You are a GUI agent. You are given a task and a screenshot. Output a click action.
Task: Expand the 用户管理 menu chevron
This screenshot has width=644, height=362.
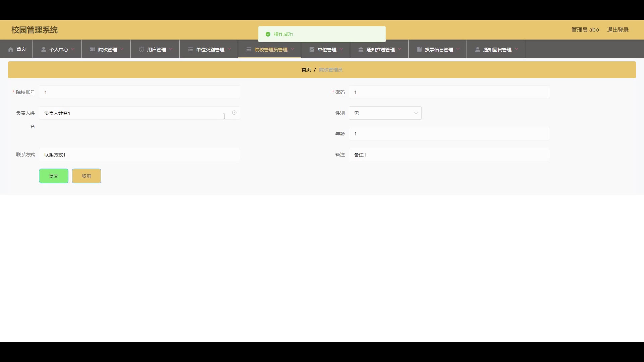coord(171,49)
